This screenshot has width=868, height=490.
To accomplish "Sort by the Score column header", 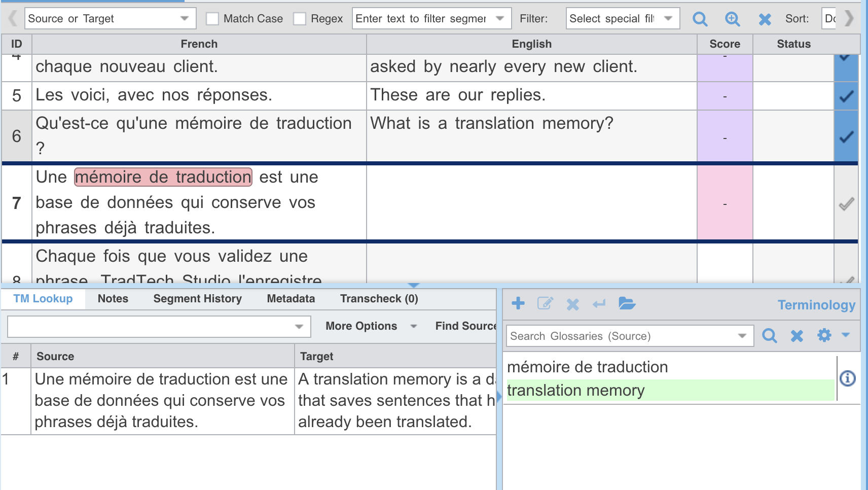I will pos(725,44).
